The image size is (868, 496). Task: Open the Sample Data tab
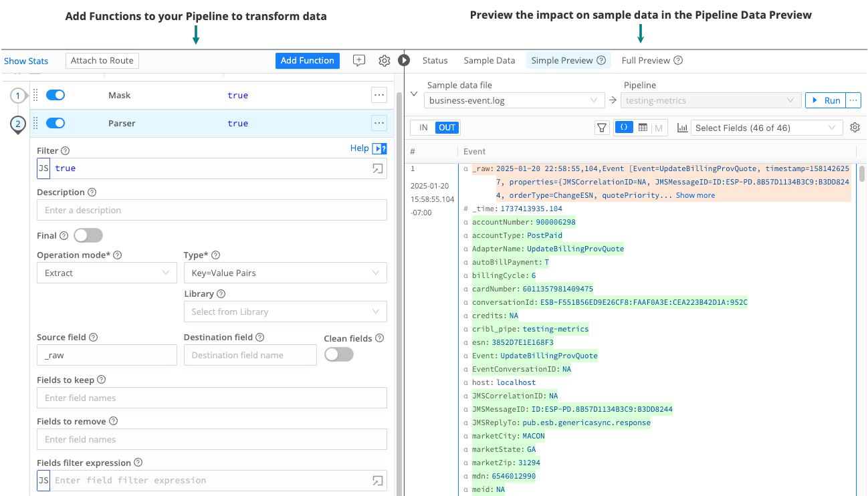click(x=489, y=60)
